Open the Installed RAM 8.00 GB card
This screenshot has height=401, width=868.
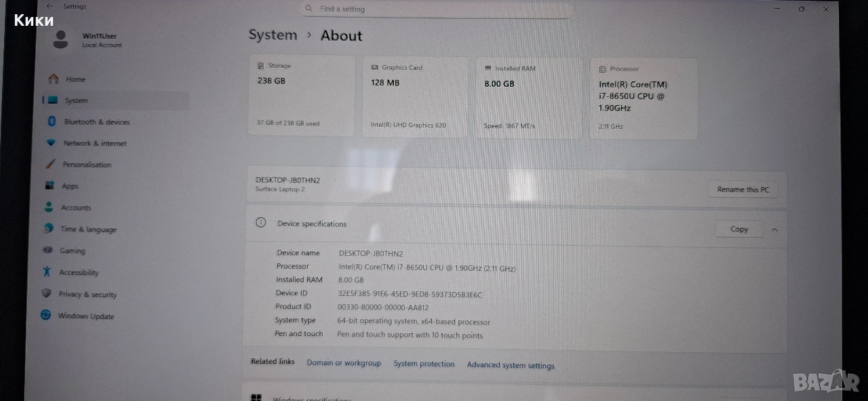click(529, 98)
